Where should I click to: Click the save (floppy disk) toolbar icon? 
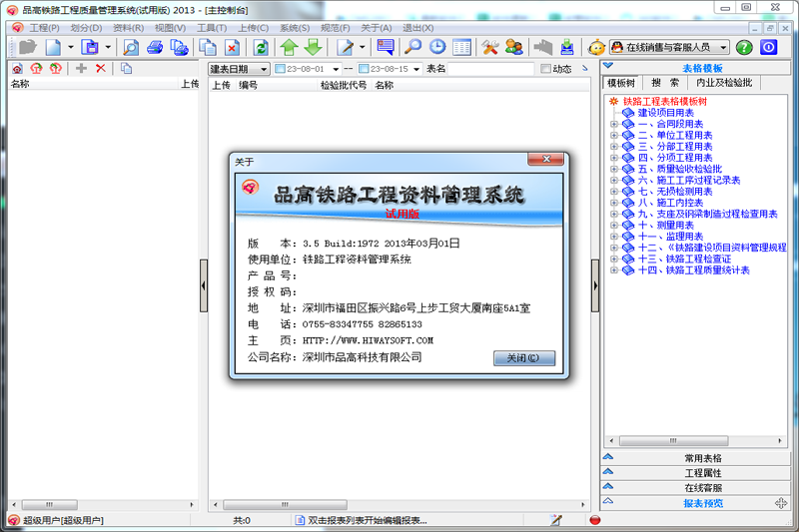90,47
